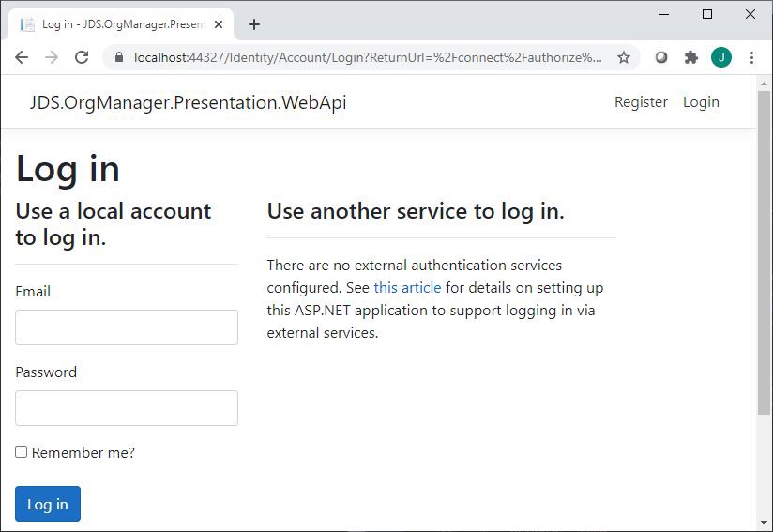Focus the address bar URL
This screenshot has height=532, width=773.
coord(368,57)
